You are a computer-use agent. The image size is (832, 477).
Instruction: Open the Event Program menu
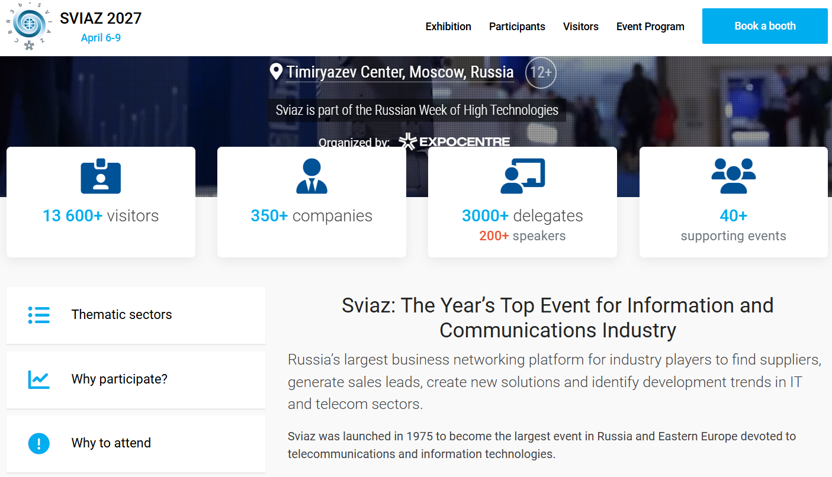point(650,27)
